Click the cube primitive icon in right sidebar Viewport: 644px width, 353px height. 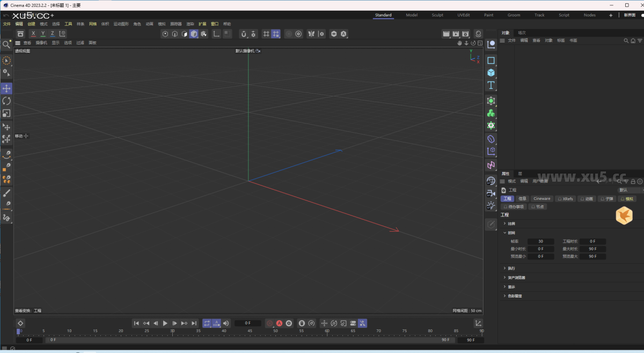click(491, 72)
